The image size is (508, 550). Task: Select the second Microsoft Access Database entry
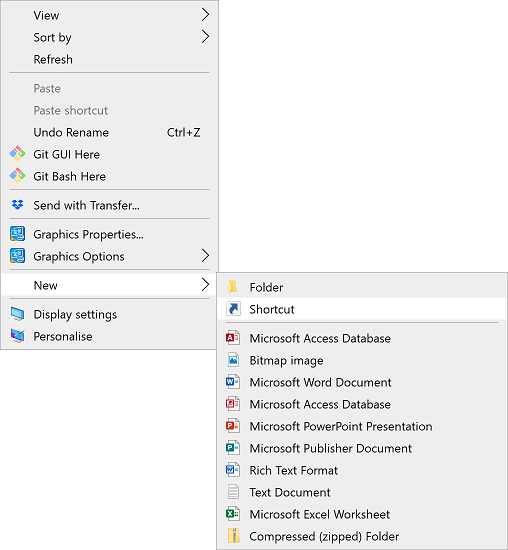pyautogui.click(x=362, y=404)
